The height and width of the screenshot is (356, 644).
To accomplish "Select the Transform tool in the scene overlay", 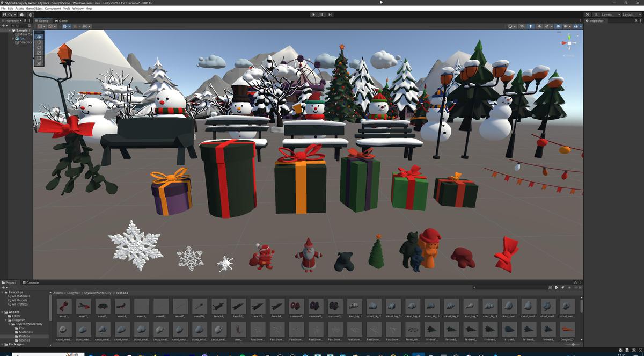I will tap(39, 63).
